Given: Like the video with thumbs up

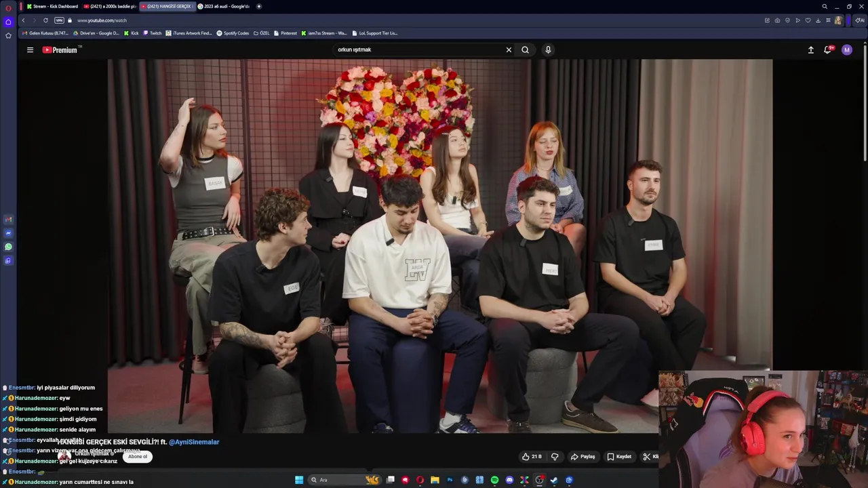Looking at the screenshot, I should click(x=532, y=457).
